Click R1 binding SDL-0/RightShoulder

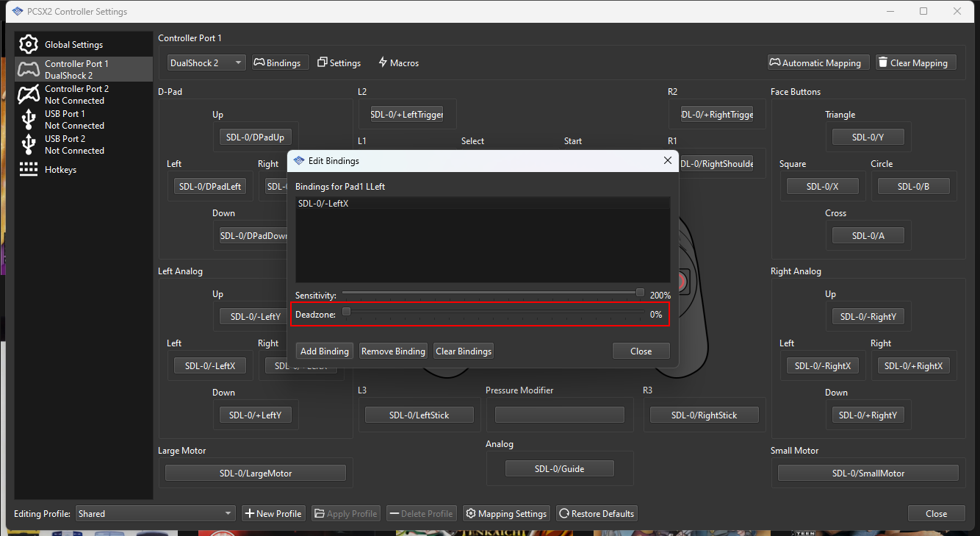(x=716, y=163)
